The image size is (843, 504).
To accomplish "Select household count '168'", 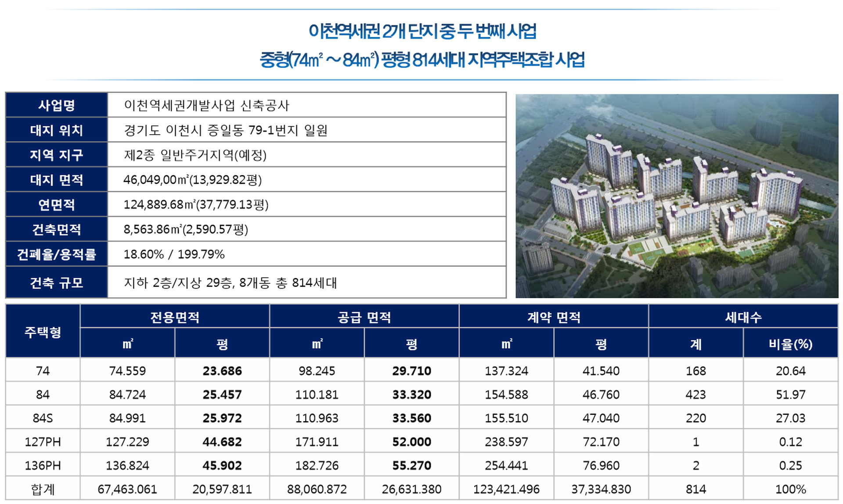I will tap(696, 371).
